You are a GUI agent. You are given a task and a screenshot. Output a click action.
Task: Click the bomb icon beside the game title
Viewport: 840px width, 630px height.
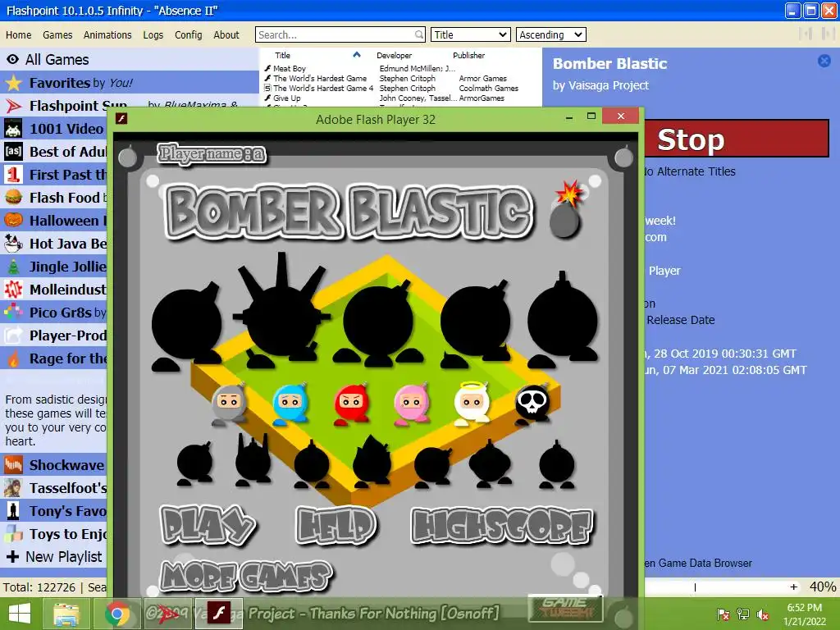point(566,210)
